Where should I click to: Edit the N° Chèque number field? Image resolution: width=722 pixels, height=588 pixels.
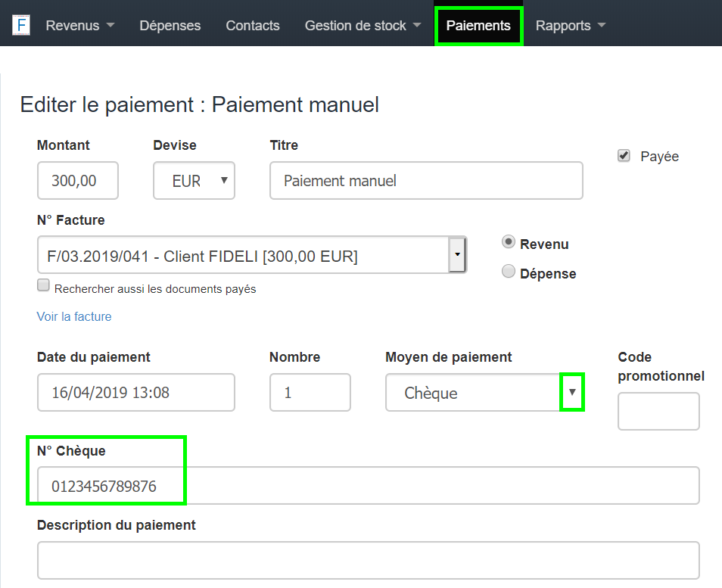[369, 485]
